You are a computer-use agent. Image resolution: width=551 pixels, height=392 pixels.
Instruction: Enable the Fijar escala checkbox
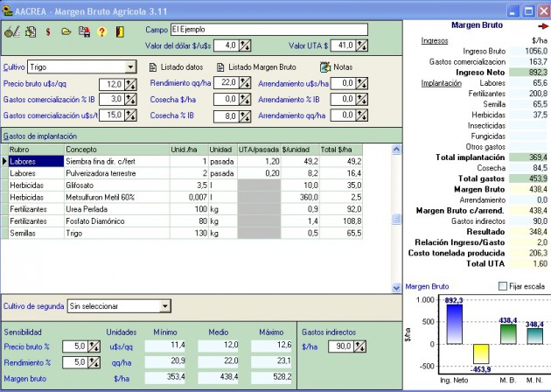503,286
